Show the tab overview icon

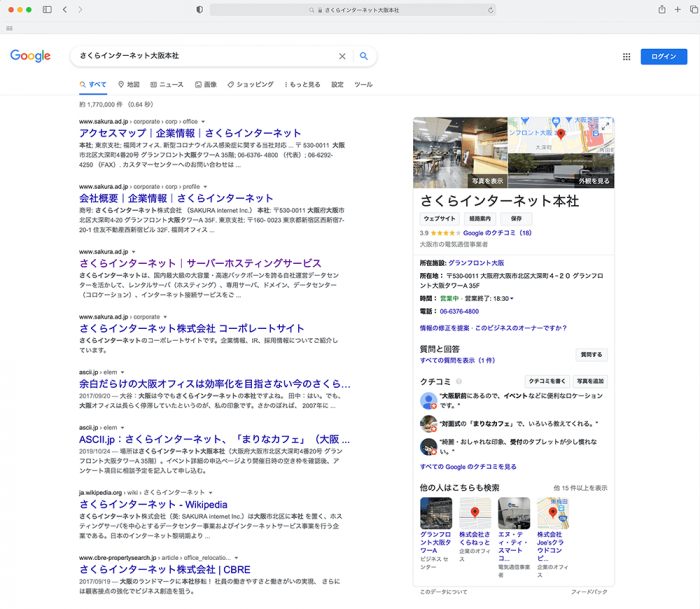coord(694,9)
